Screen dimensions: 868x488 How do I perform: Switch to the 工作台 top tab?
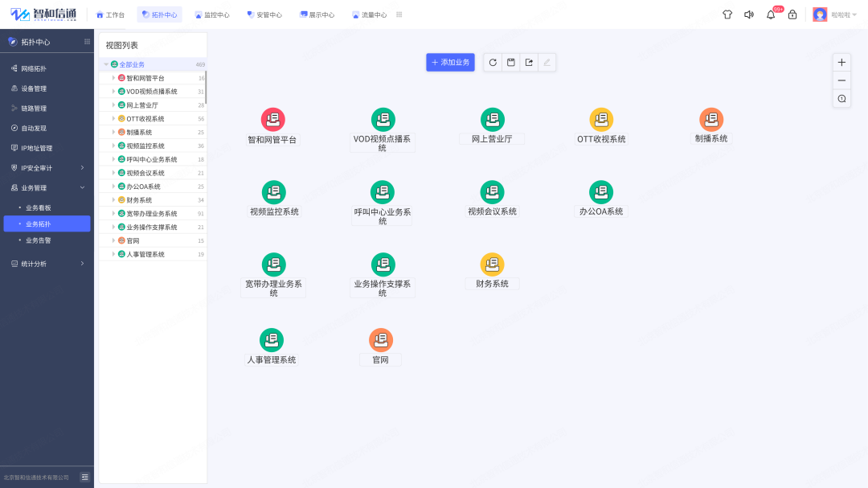pyautogui.click(x=110, y=15)
